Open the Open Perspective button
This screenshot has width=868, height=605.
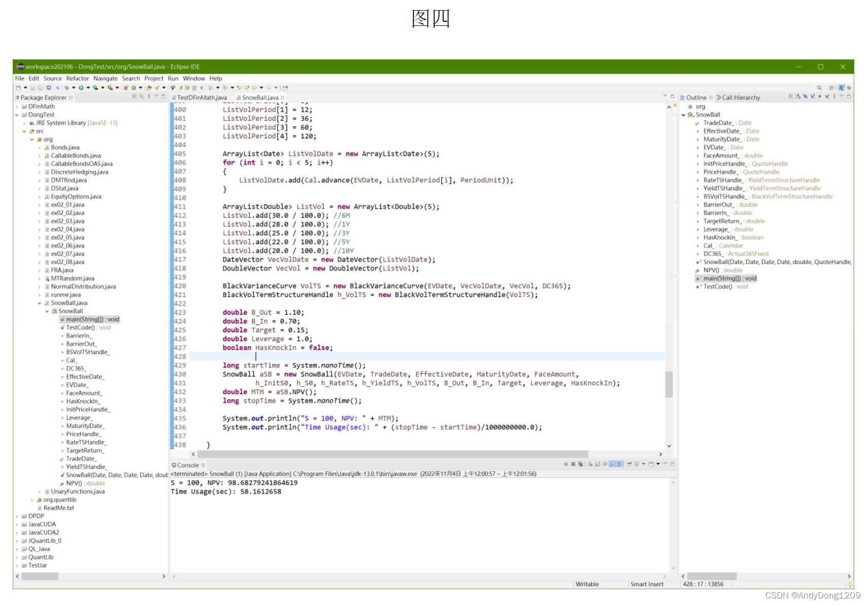coord(831,88)
